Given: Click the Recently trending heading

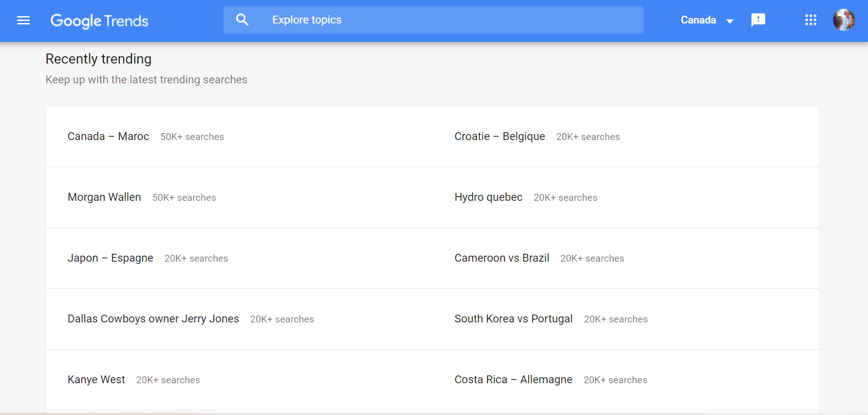Looking at the screenshot, I should [98, 59].
